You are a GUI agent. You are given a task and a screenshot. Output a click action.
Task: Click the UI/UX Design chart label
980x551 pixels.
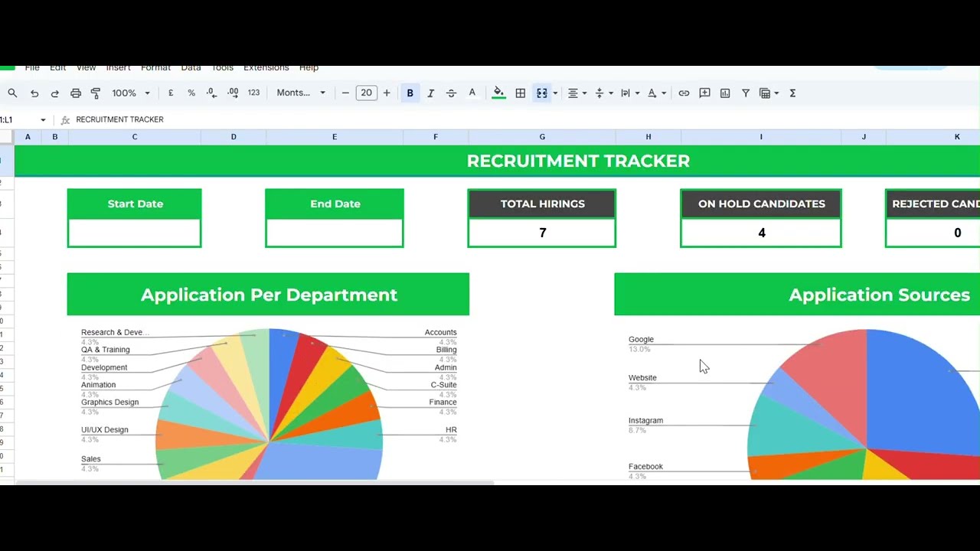pos(105,429)
